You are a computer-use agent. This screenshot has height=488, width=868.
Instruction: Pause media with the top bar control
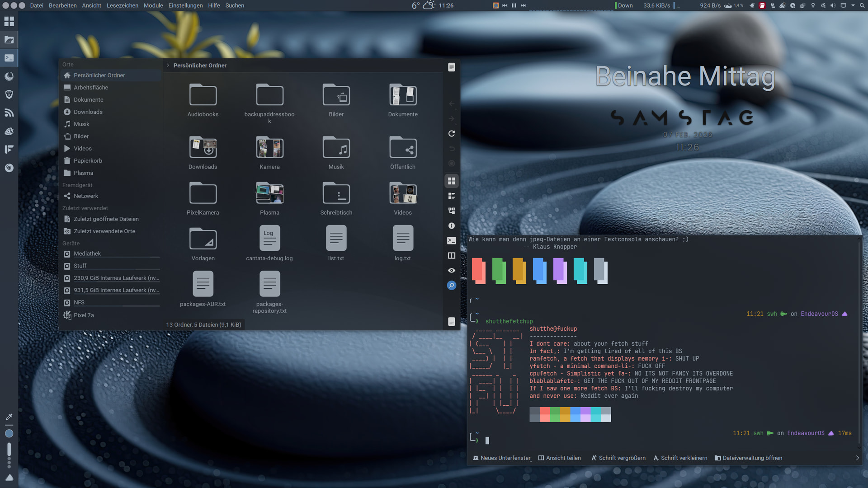[514, 5]
